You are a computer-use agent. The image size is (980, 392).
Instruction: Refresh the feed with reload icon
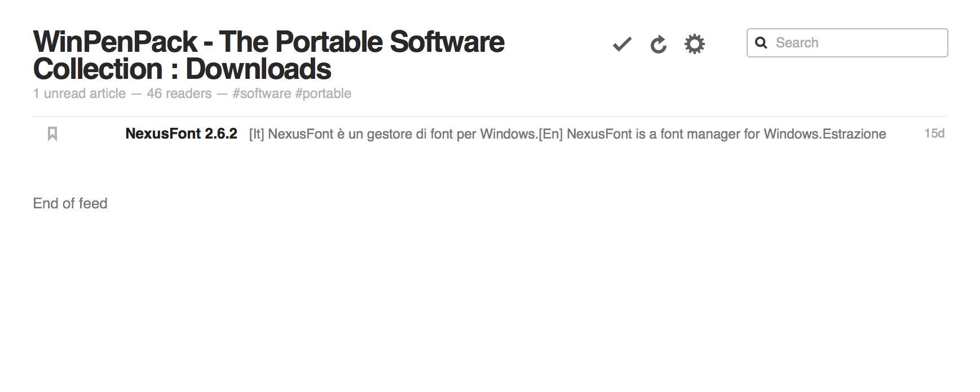point(658,44)
